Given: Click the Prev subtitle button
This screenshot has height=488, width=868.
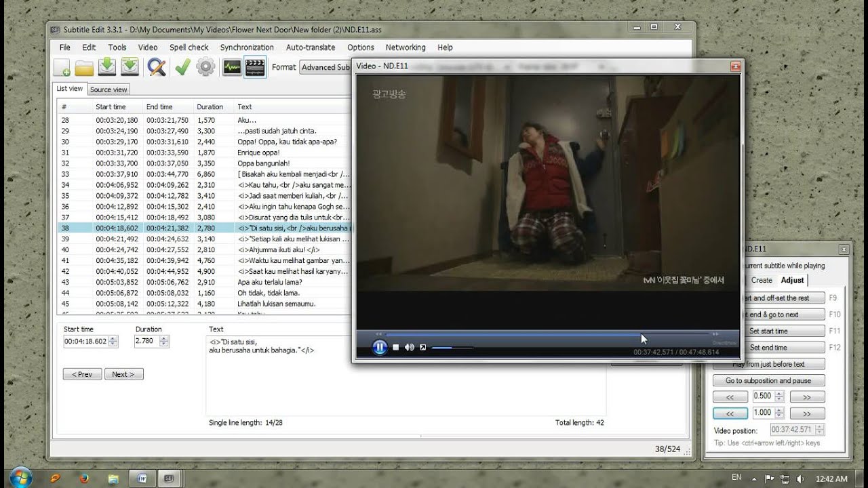Looking at the screenshot, I should 83,374.
